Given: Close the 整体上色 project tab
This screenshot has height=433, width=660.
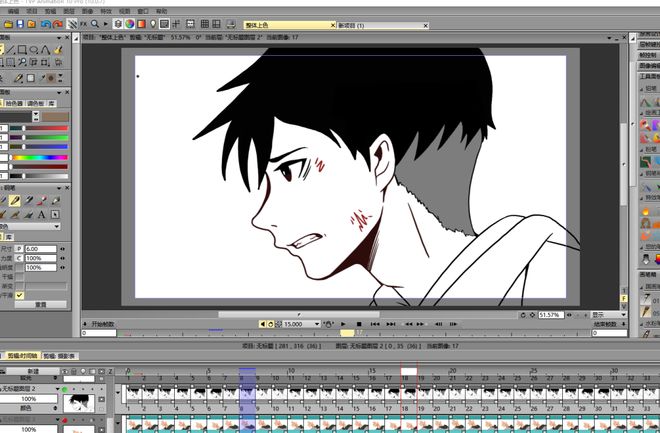Looking at the screenshot, I should click(x=333, y=25).
